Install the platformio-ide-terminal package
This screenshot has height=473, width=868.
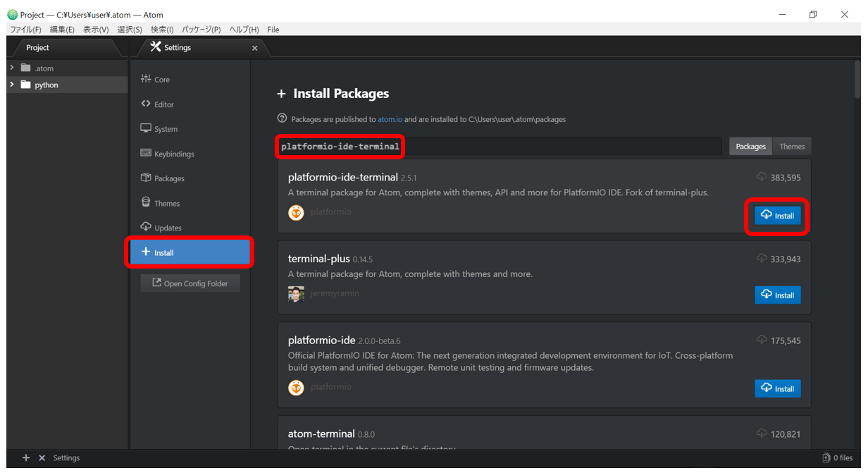(777, 216)
